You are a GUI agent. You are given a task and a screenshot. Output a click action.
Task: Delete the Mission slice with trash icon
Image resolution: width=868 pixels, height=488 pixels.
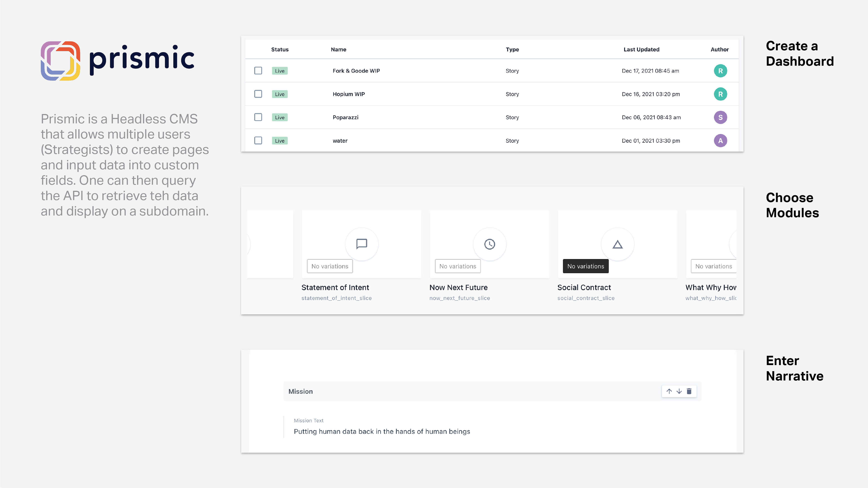(689, 391)
